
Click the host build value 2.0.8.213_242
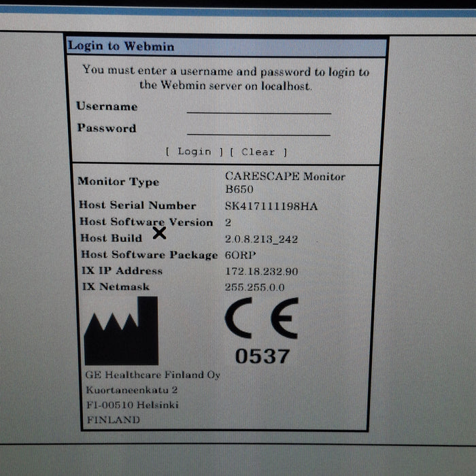coord(261,239)
